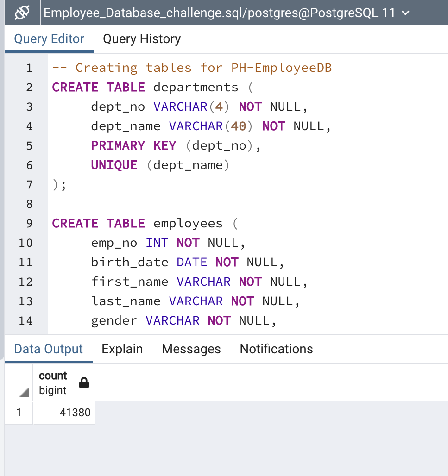448x476 pixels.
Task: View the Messages tab
Action: click(x=191, y=349)
